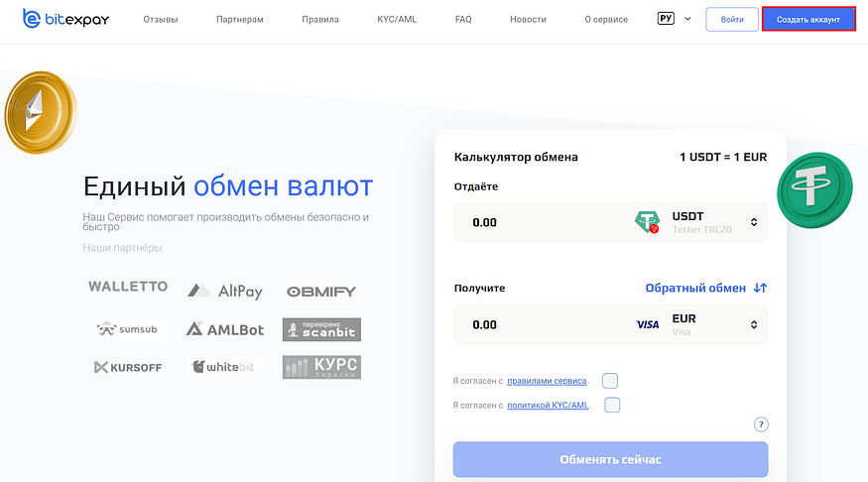Click the AMLBot partner logo
This screenshot has height=482, width=868.
tap(225, 329)
